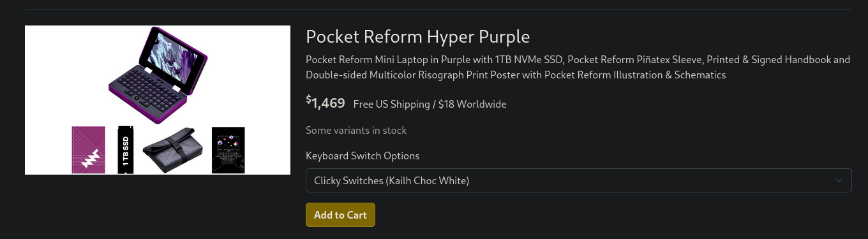Image resolution: width=868 pixels, height=239 pixels.
Task: Add the Pocket Reform to cart
Action: (340, 215)
